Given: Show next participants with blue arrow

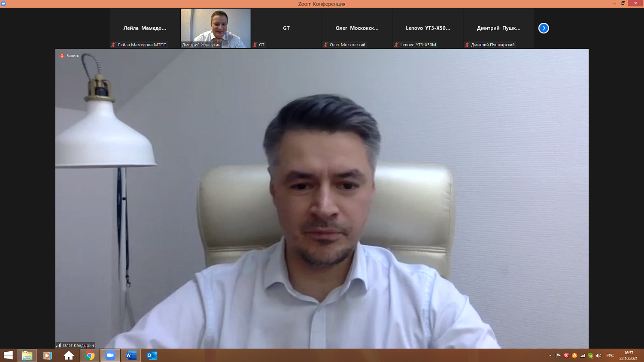Looking at the screenshot, I should pyautogui.click(x=544, y=28).
